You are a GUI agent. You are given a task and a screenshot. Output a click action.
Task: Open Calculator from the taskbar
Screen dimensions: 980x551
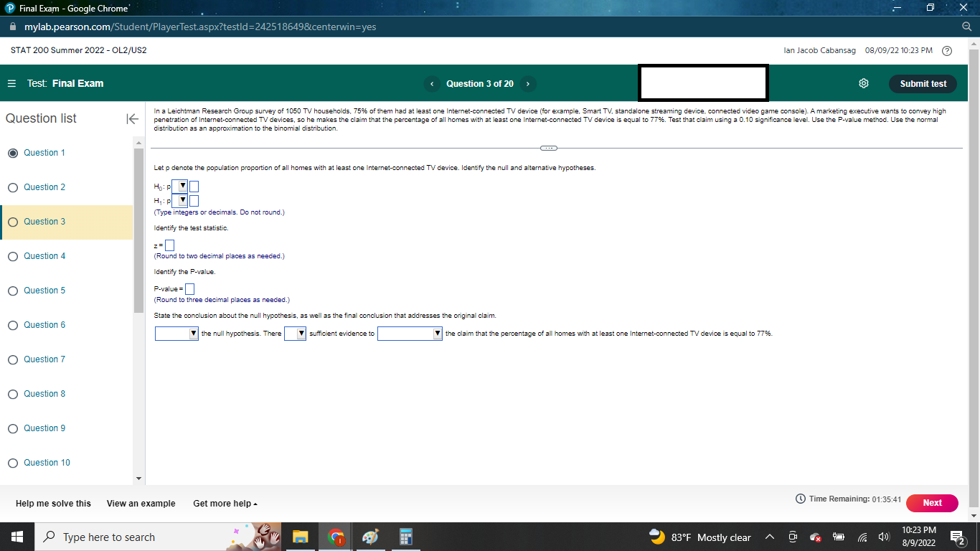coord(405,537)
